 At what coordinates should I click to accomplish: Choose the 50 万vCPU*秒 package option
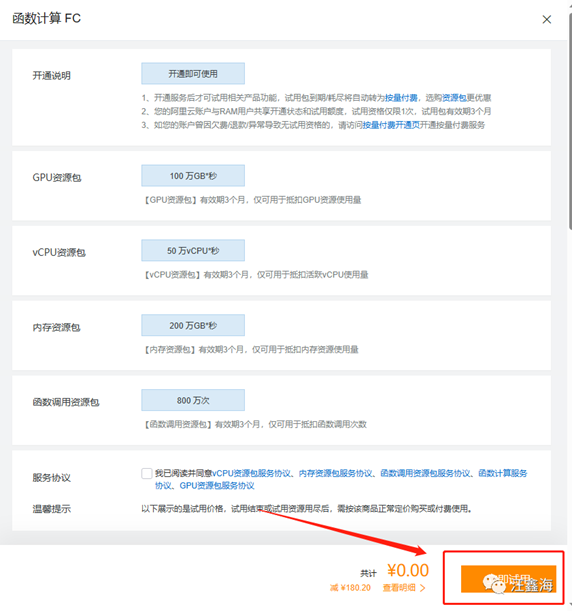[x=193, y=251]
